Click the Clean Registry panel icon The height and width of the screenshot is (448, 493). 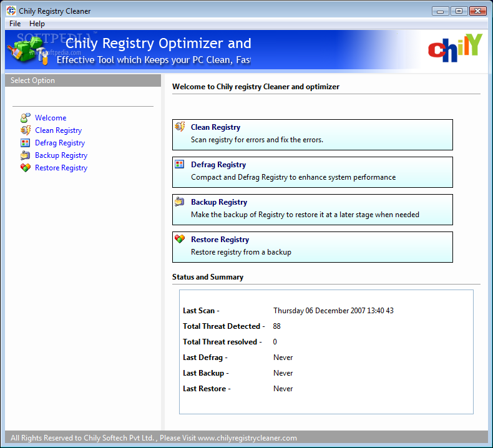[180, 127]
